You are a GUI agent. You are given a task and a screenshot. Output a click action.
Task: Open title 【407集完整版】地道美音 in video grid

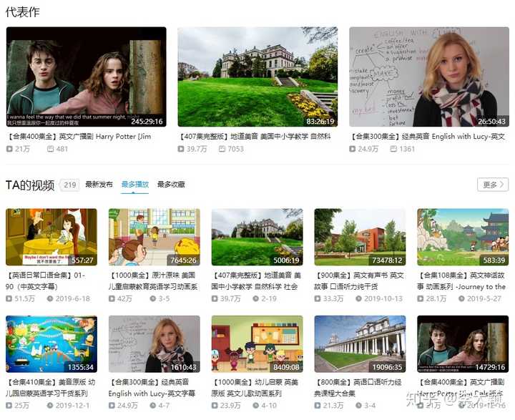[x=256, y=281]
